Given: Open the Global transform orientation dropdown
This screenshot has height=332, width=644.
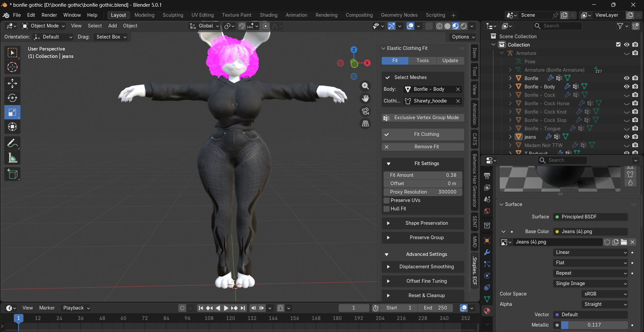Looking at the screenshot, I should pos(204,26).
